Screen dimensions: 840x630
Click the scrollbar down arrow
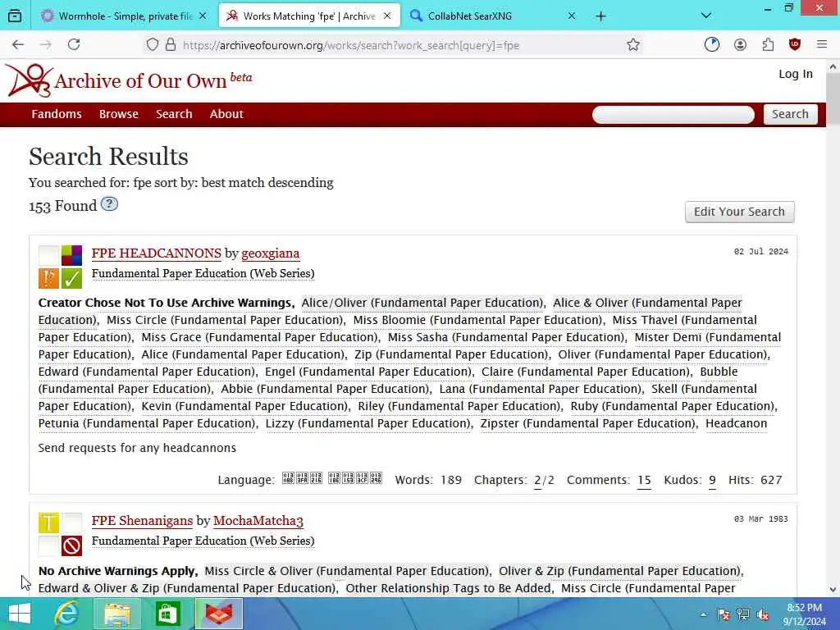[x=833, y=590]
